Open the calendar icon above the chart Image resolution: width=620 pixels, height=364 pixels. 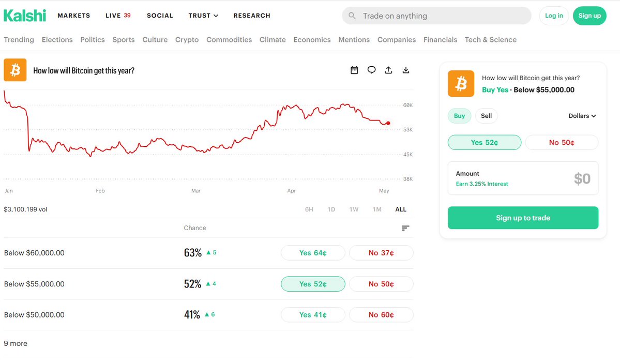[x=354, y=70]
